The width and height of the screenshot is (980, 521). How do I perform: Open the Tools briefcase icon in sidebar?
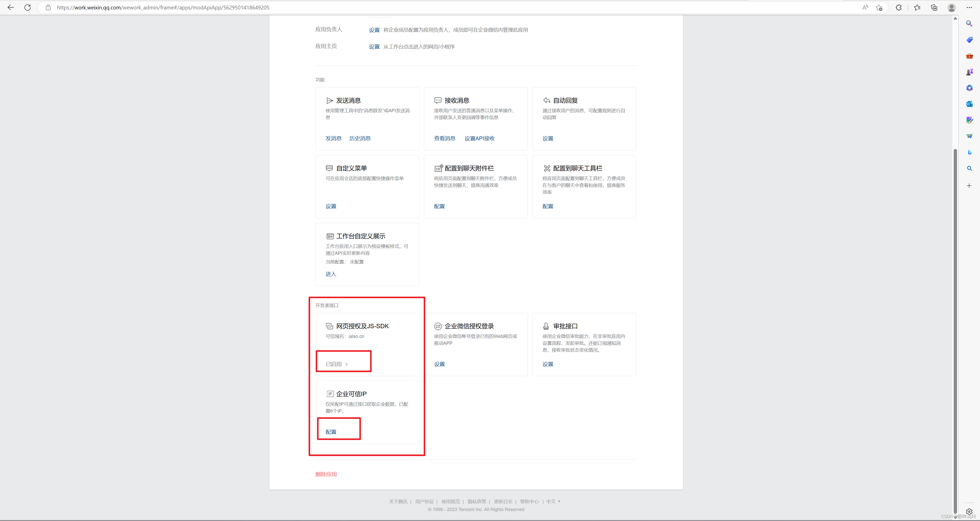969,56
